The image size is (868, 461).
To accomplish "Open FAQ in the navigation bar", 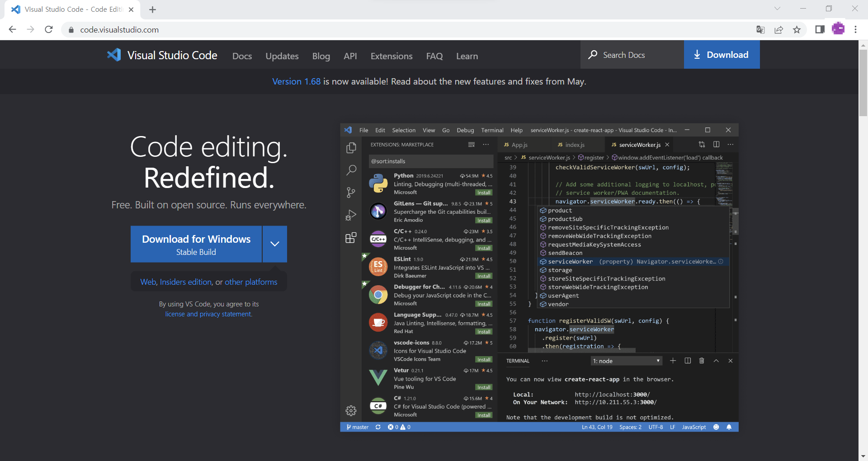I will click(434, 56).
